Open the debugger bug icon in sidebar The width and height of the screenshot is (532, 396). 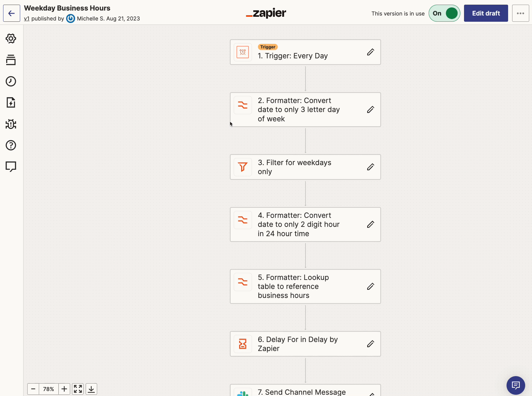11,124
